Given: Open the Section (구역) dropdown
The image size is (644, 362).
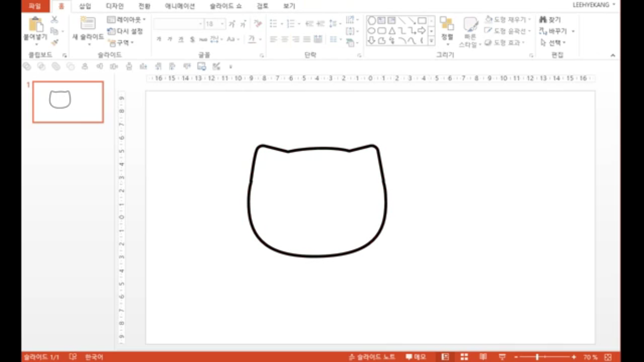Looking at the screenshot, I should (x=120, y=43).
